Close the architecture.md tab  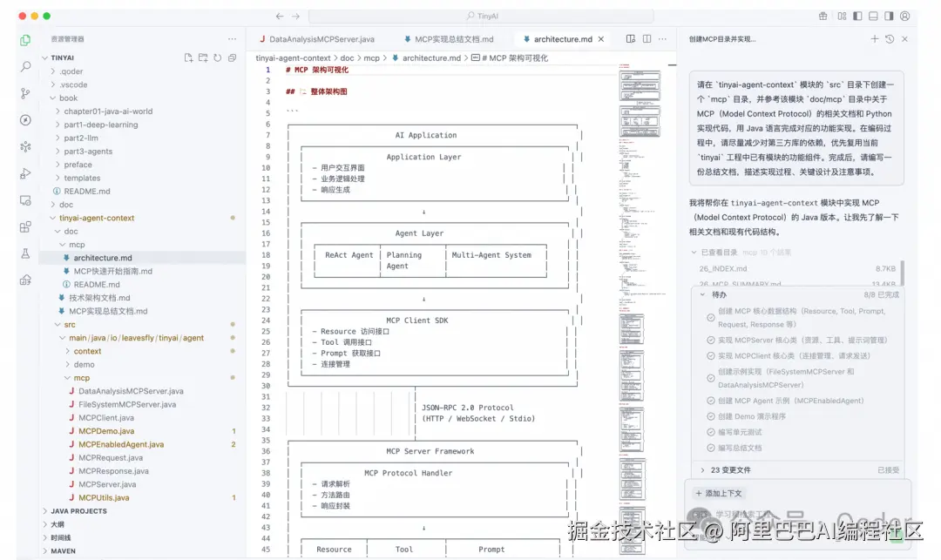click(600, 39)
